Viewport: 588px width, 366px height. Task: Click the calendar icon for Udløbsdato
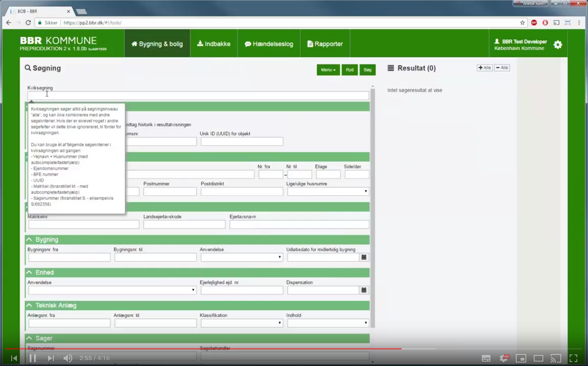(x=364, y=257)
